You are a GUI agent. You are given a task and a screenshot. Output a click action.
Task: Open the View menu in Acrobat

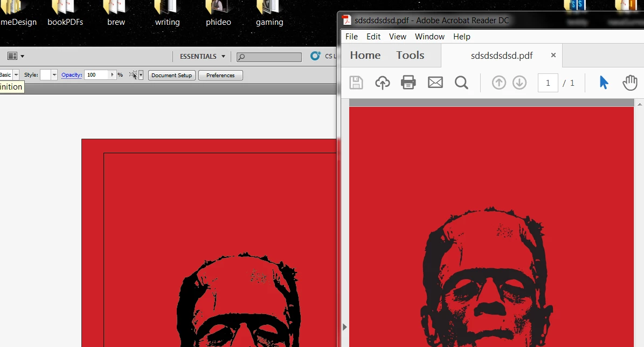[398, 37]
